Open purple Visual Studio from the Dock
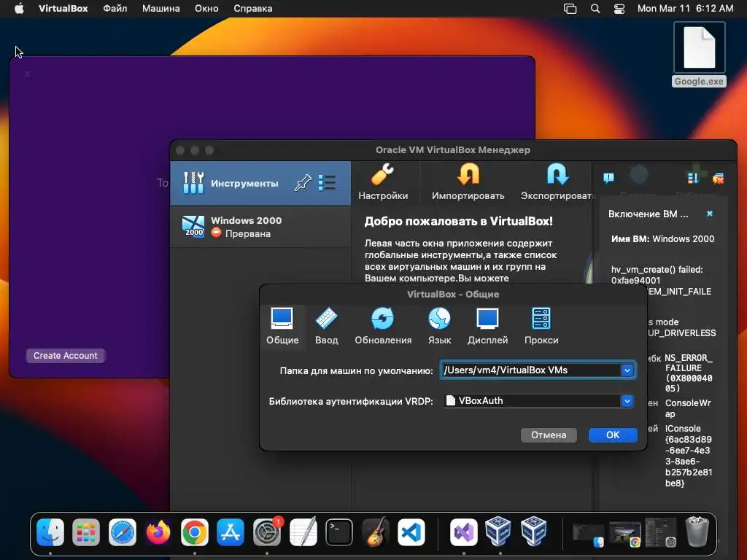The image size is (747, 560). click(x=463, y=532)
